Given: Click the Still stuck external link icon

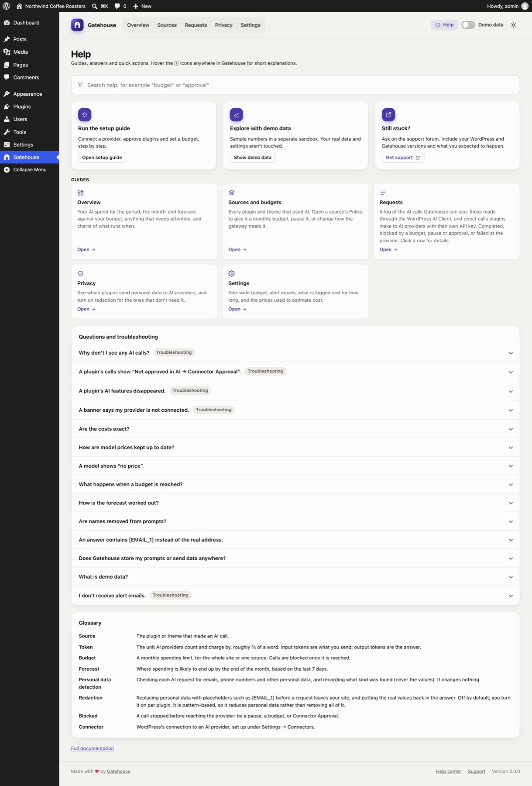Looking at the screenshot, I should pos(388,114).
